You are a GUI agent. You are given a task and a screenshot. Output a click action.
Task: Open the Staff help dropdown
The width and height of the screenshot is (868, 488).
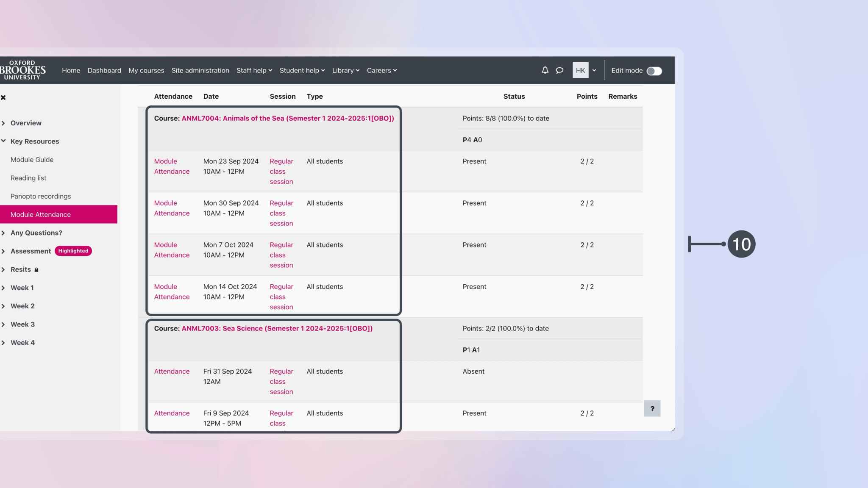click(x=254, y=70)
